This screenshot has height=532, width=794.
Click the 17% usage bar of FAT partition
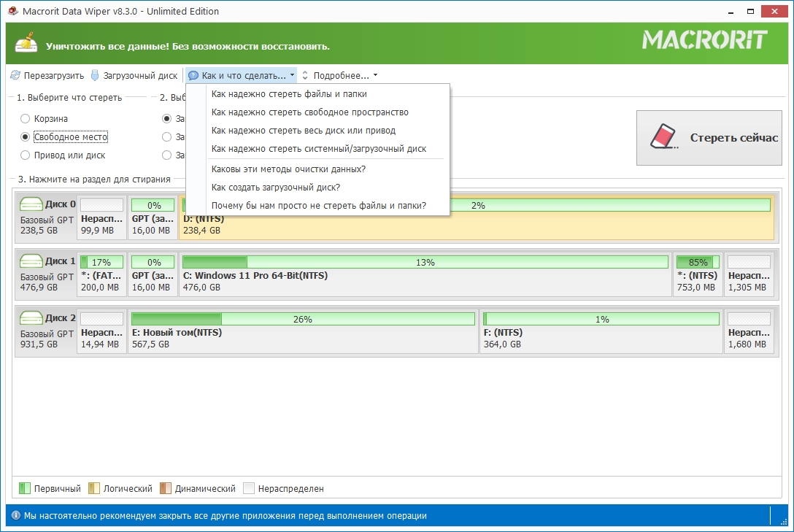pyautogui.click(x=101, y=262)
